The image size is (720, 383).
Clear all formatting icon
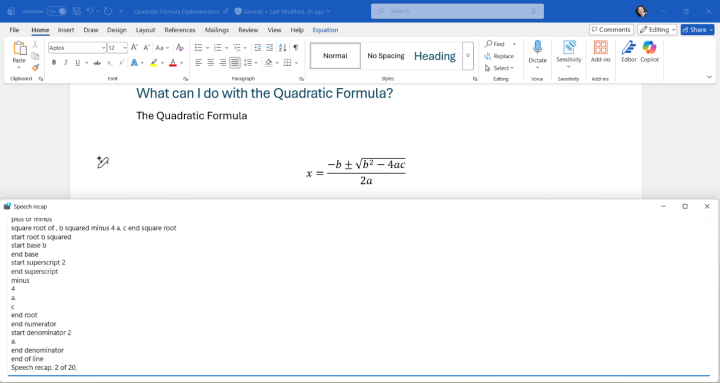click(180, 47)
